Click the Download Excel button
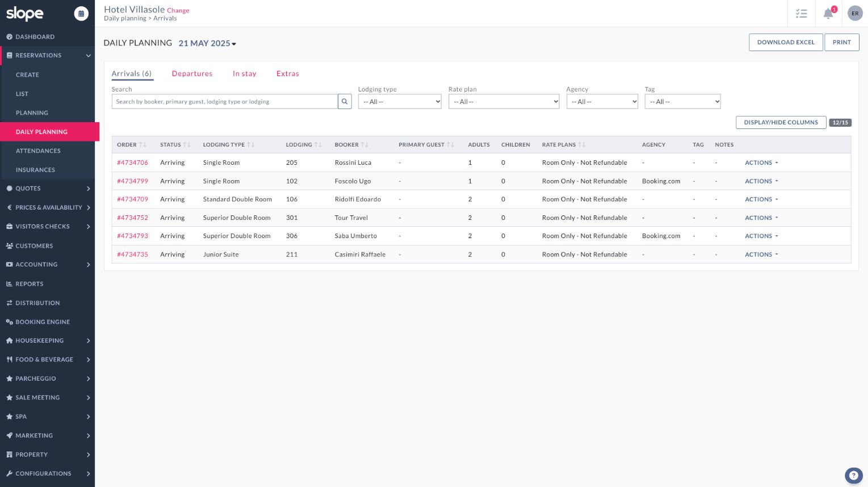Screen dimensions: 868x487 click(x=785, y=43)
